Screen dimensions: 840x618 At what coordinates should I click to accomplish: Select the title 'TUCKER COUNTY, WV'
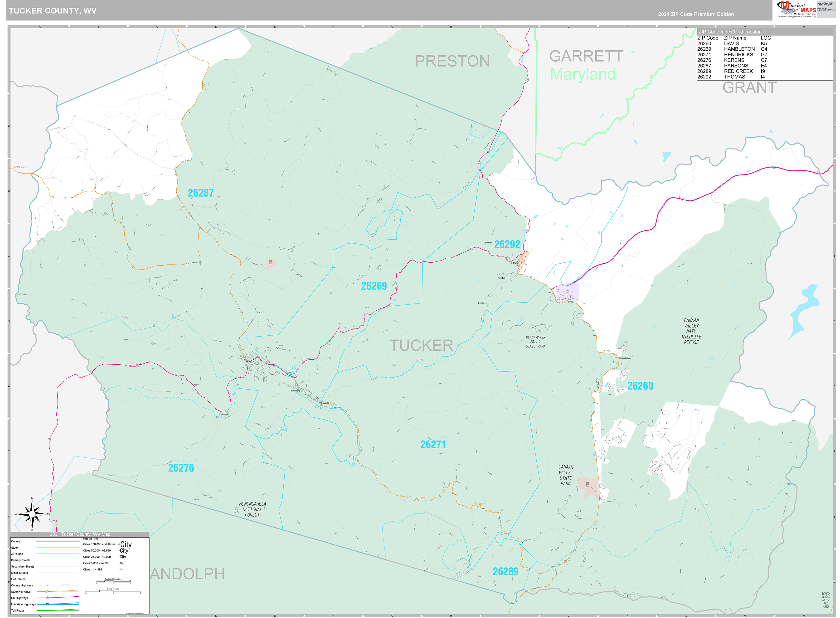pos(53,10)
